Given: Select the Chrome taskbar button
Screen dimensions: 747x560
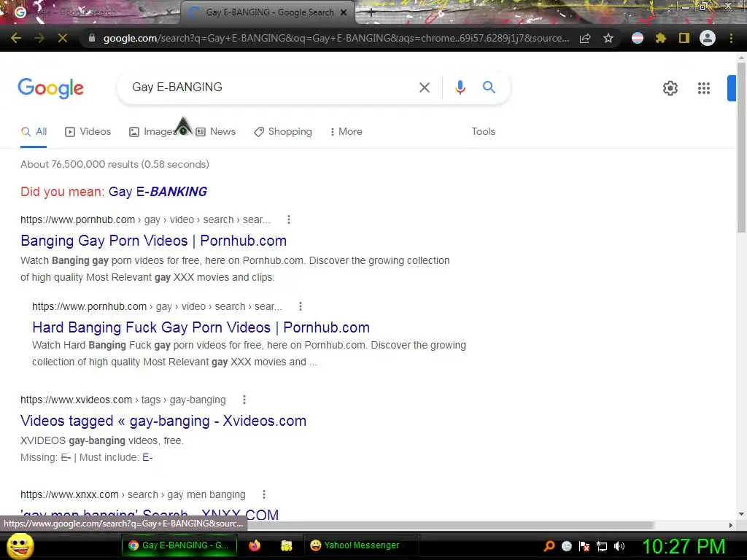Looking at the screenshot, I should click(x=179, y=545).
